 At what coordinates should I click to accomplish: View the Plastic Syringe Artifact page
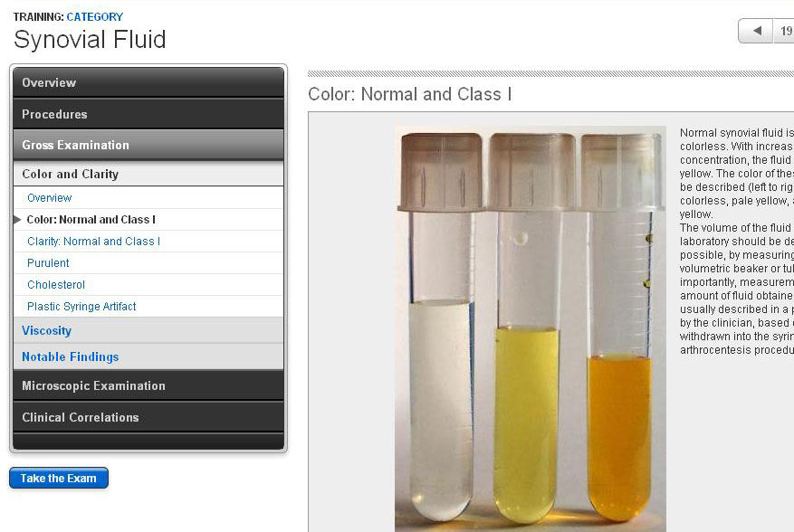(x=81, y=307)
